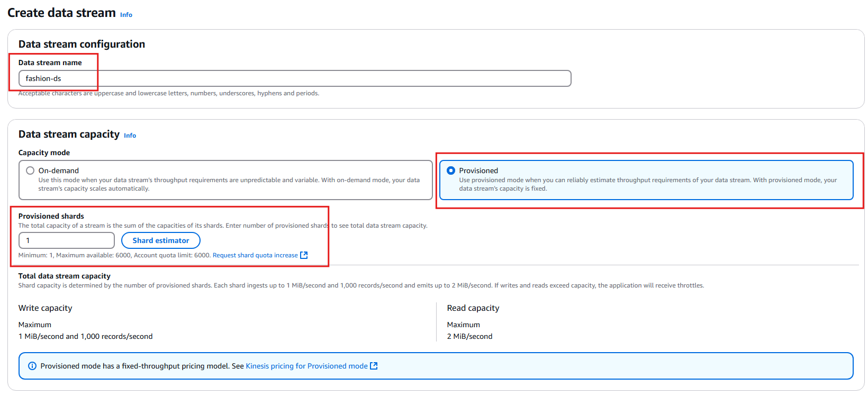Image resolution: width=868 pixels, height=395 pixels.
Task: Click the Total data stream capacity heading
Action: point(65,276)
